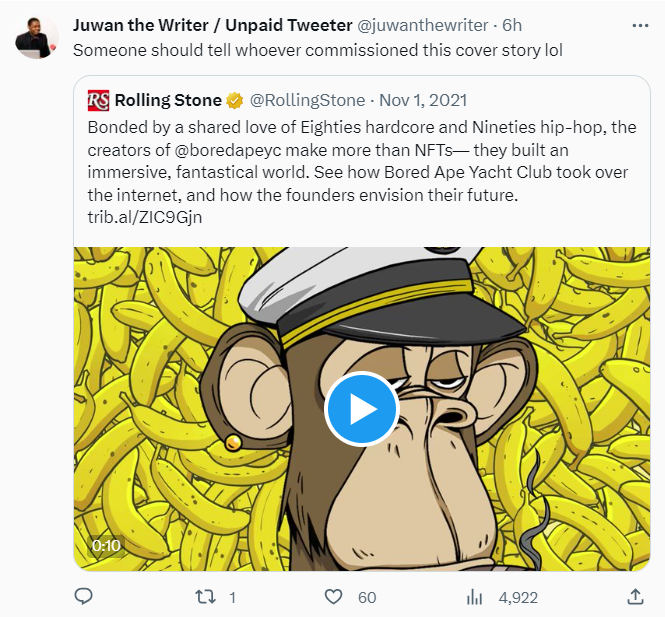This screenshot has width=665, height=617.
Task: Click the Rolling Stone account name
Action: point(168,100)
